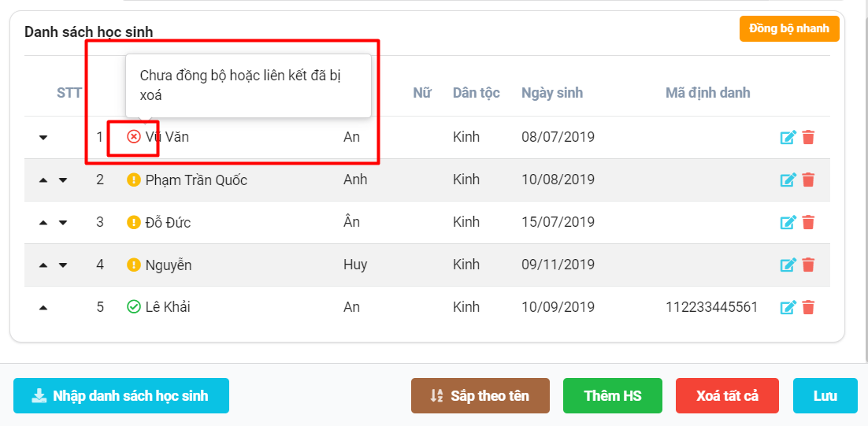Viewport: 868px width, 426px height.
Task: Delete the Nguyễn Huy row with trash icon
Action: (x=808, y=265)
